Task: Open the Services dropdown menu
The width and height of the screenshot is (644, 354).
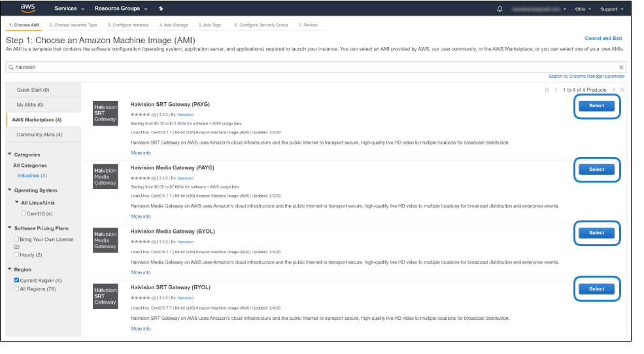Action: [69, 9]
